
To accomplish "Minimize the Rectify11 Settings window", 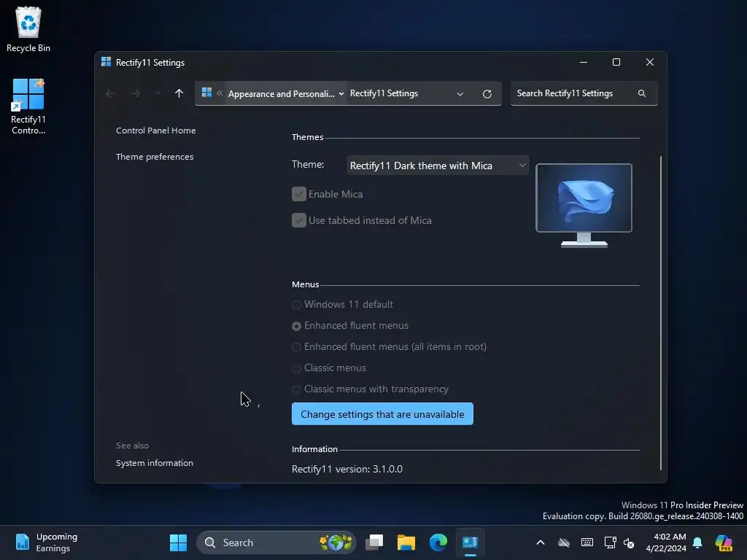I will (x=583, y=63).
